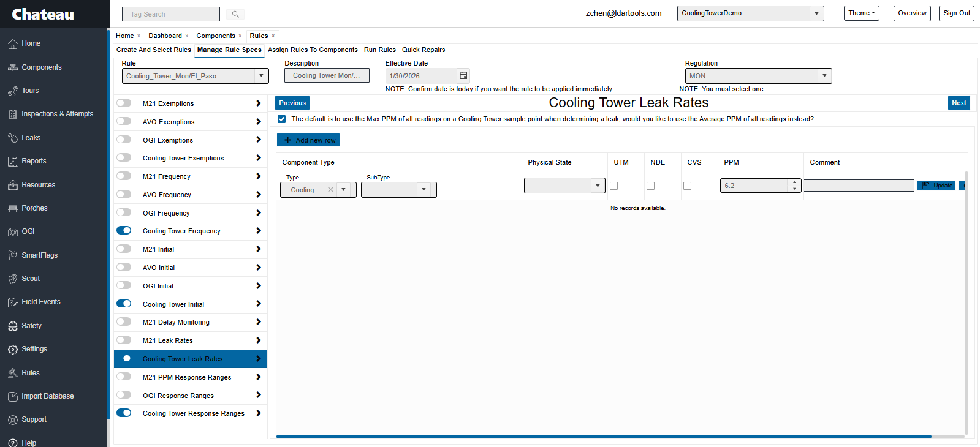Toggle the Cooling Tower Response Ranges switch
The image size is (980, 447).
[x=124, y=413]
